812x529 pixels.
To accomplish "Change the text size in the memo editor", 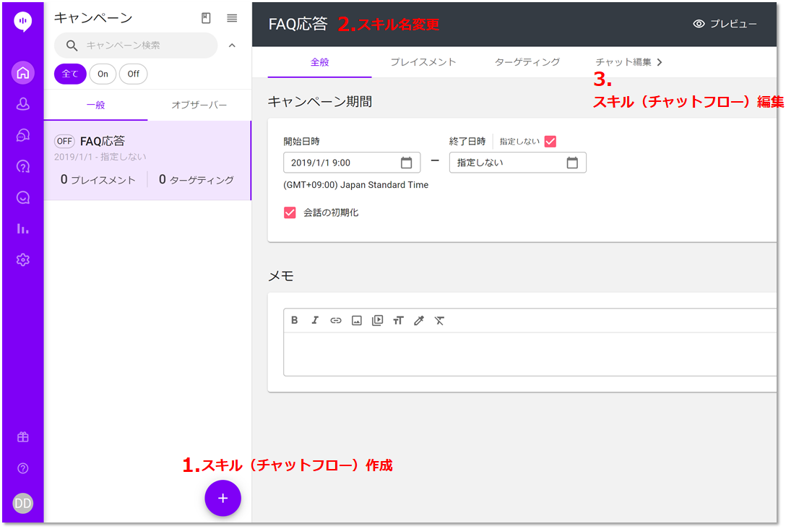I will 398,320.
